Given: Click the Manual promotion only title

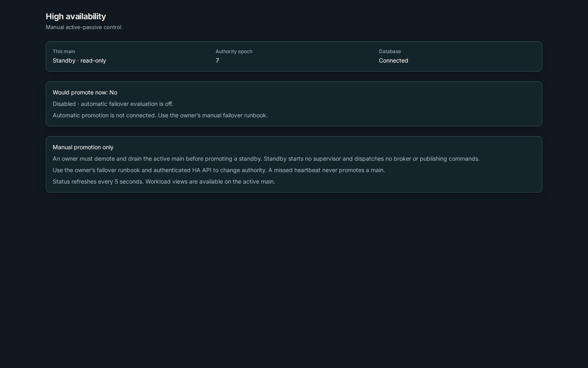Looking at the screenshot, I should tap(83, 147).
